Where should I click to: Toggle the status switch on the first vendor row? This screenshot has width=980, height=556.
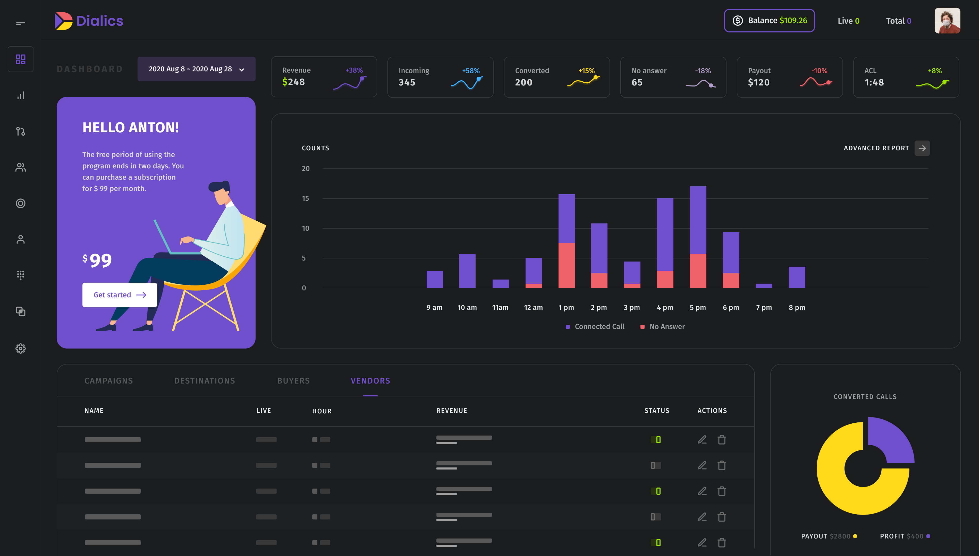click(656, 440)
